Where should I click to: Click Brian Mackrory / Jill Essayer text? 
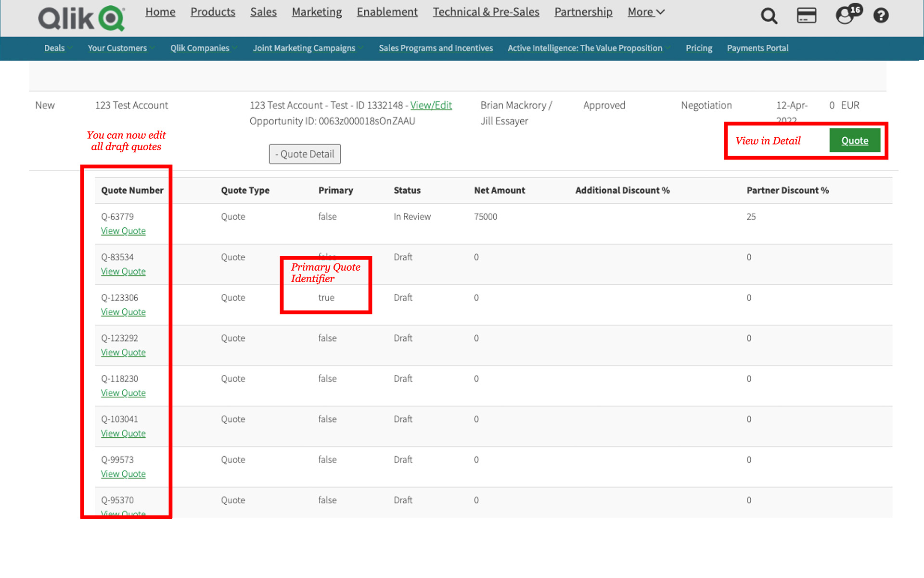516,113
